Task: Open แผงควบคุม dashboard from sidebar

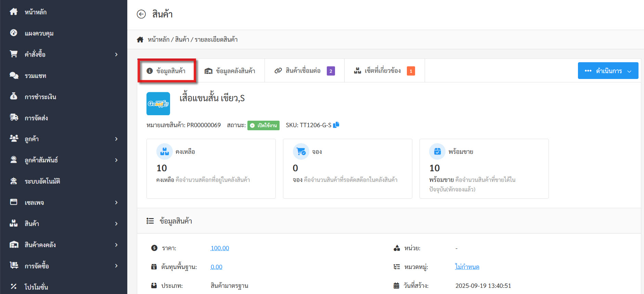Action: 39,33
